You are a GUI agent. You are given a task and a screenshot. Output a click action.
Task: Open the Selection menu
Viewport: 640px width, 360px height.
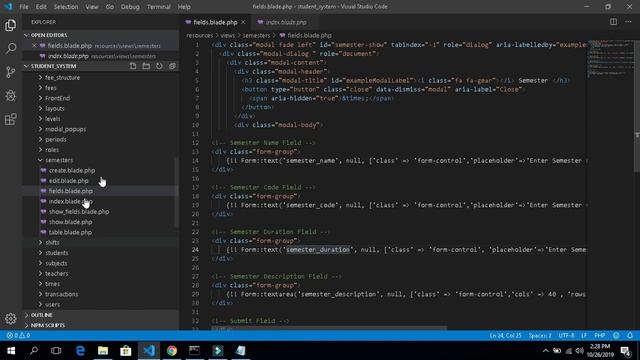click(x=66, y=7)
